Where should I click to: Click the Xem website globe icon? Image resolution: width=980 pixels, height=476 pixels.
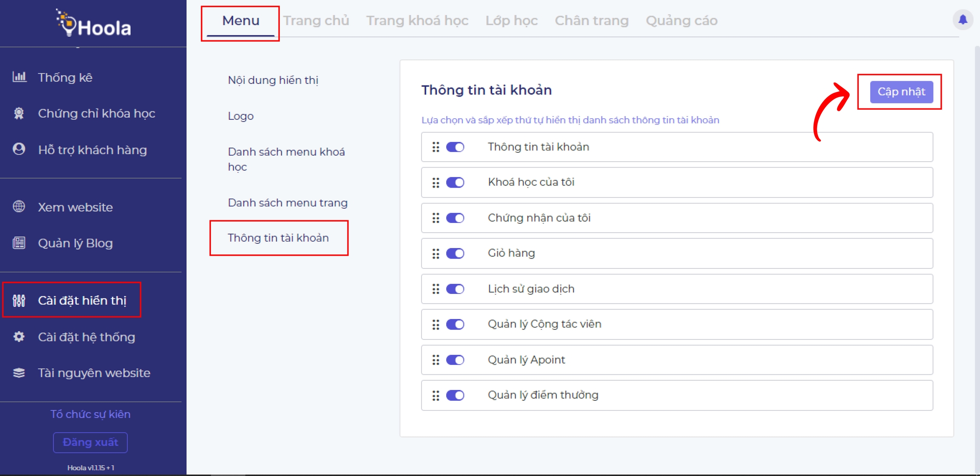pos(19,207)
